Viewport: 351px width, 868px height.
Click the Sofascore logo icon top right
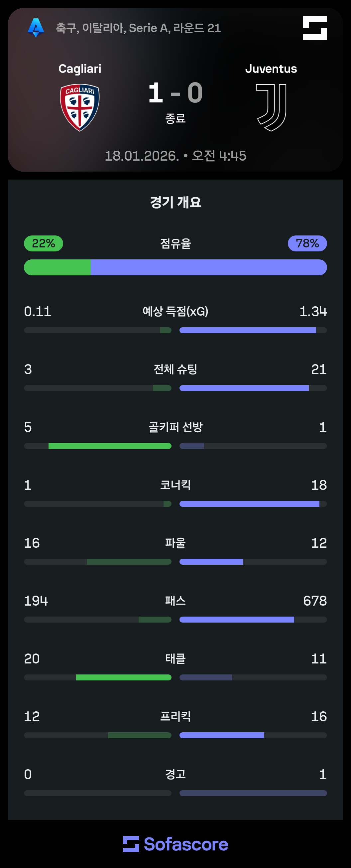point(315,28)
